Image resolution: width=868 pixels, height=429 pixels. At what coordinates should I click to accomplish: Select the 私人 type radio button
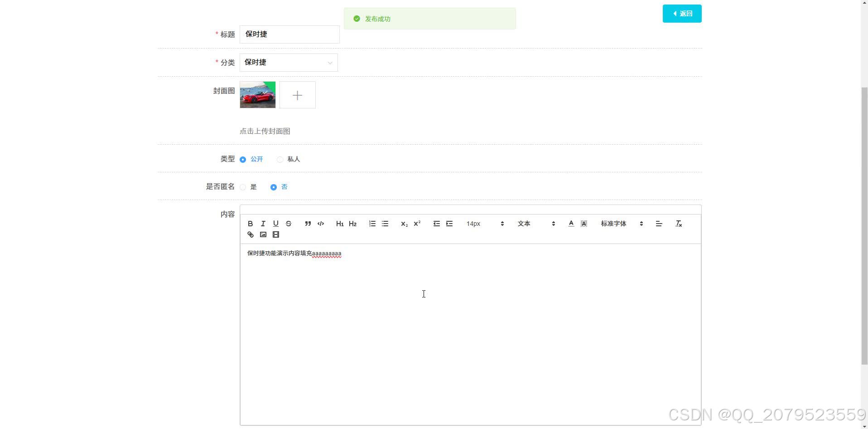(x=280, y=160)
